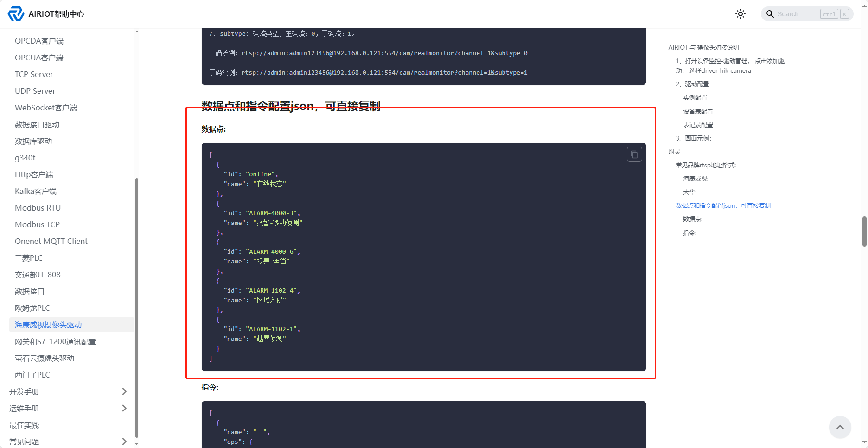Click the 指令: label above code
The width and height of the screenshot is (868, 448).
pos(210,387)
